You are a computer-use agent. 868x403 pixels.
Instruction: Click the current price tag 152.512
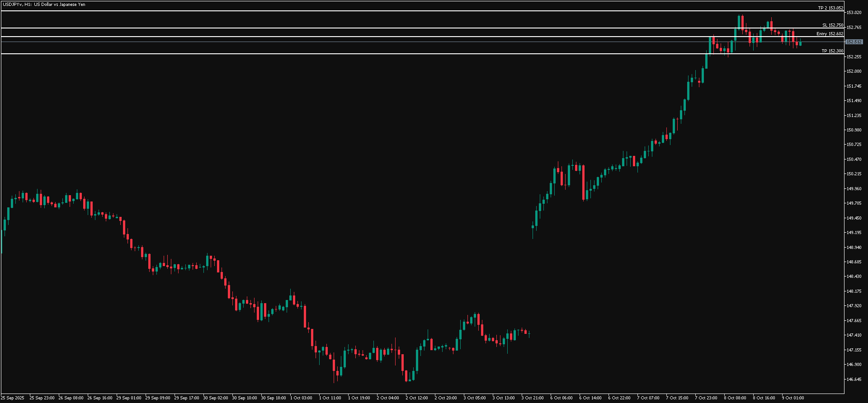(x=854, y=42)
